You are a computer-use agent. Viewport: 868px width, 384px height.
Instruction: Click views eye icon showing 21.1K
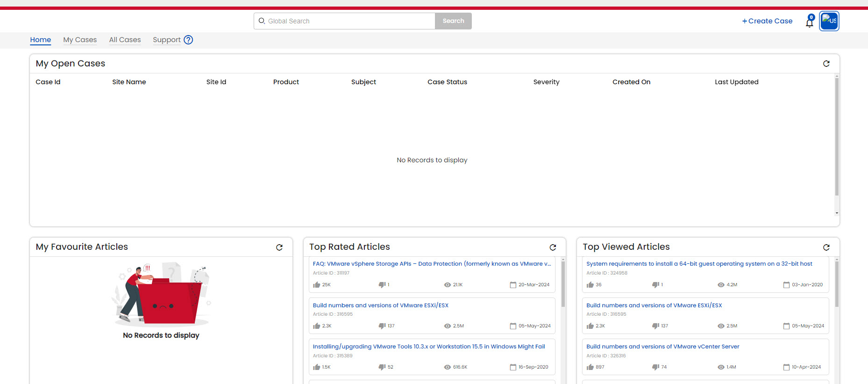pyautogui.click(x=448, y=285)
